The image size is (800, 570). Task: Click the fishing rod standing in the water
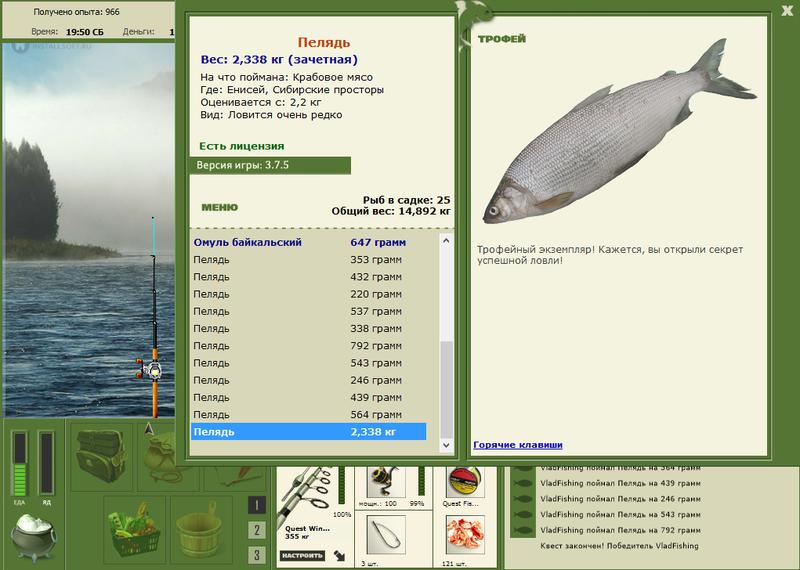tap(154, 316)
